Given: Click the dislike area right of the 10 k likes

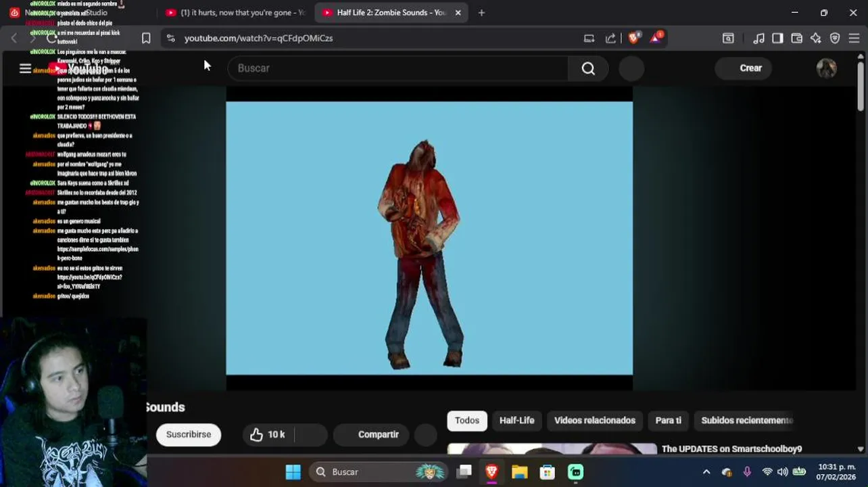Looking at the screenshot, I should click(x=310, y=435).
